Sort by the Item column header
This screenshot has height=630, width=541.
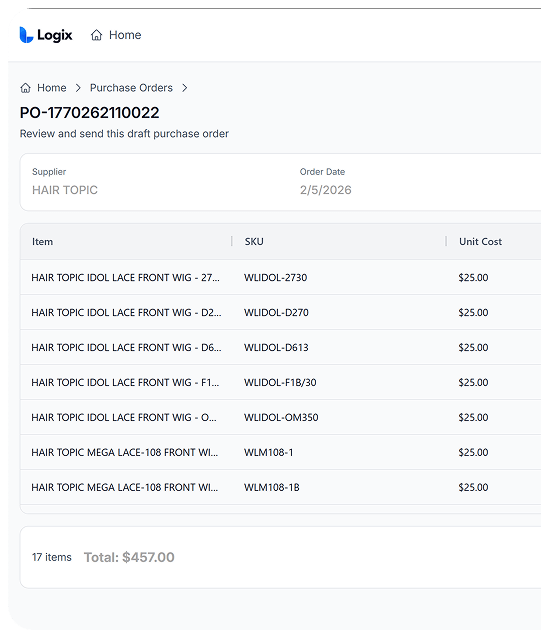42,241
